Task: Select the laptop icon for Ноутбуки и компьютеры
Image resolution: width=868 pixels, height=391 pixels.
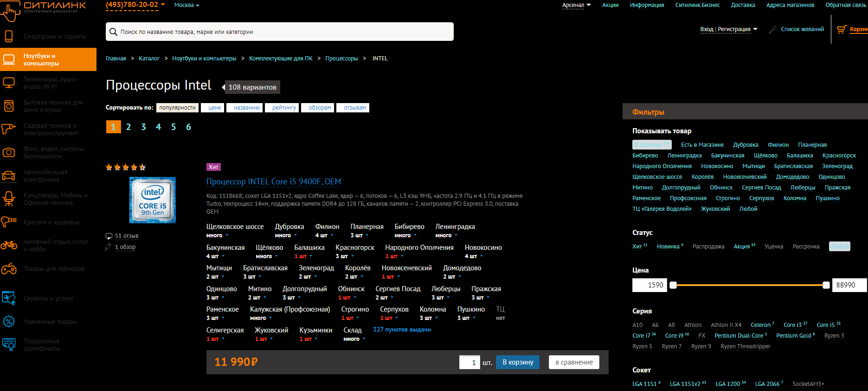Action: (x=9, y=59)
